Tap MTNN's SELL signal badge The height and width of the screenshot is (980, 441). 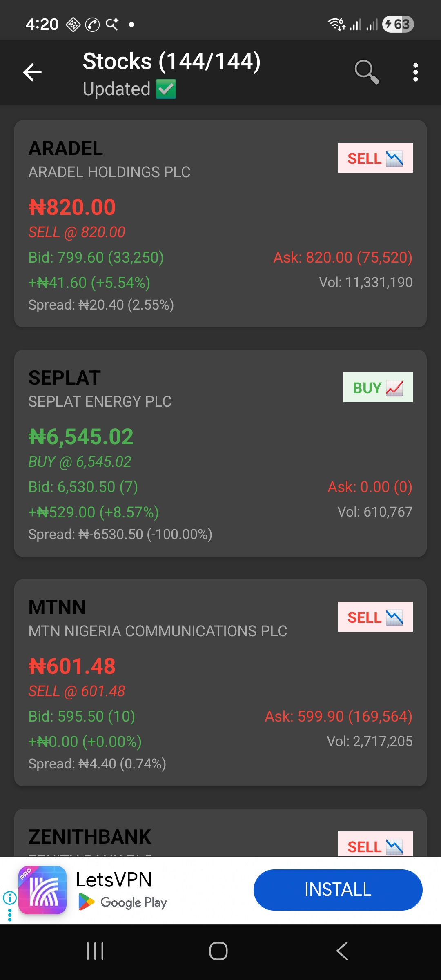coord(375,617)
